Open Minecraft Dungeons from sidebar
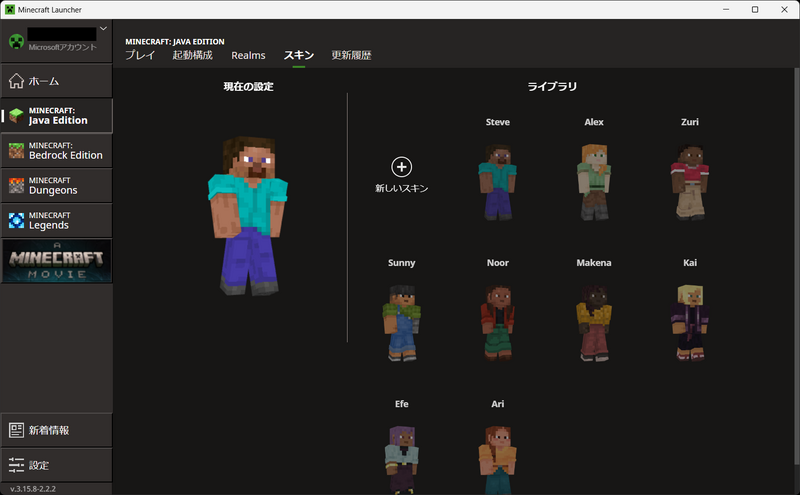Viewport: 800px width, 495px height. coord(56,186)
